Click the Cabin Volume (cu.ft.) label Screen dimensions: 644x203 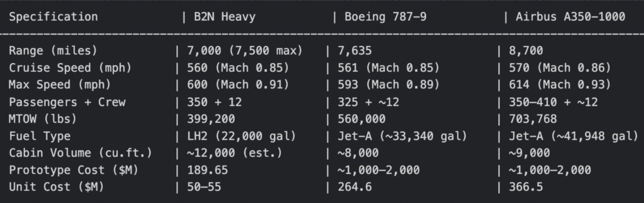(x=81, y=153)
